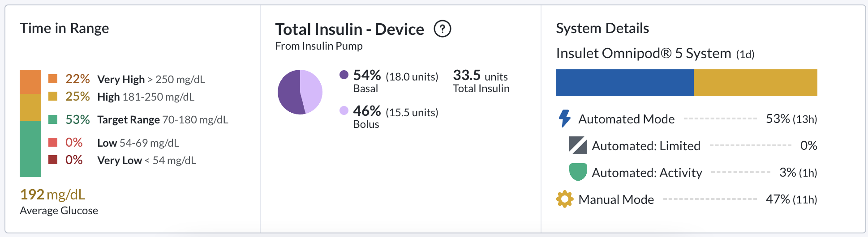Click the Automated: Limited striped square icon
The width and height of the screenshot is (868, 237).
tap(578, 145)
